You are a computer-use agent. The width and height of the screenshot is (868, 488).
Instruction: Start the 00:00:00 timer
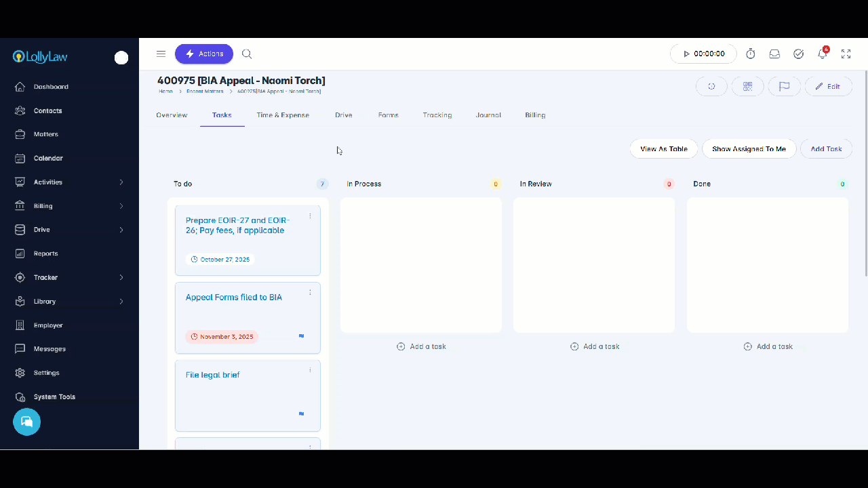[x=703, y=54]
